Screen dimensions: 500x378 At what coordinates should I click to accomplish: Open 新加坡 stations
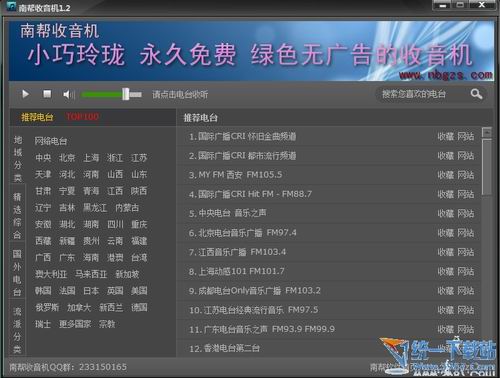[127, 274]
